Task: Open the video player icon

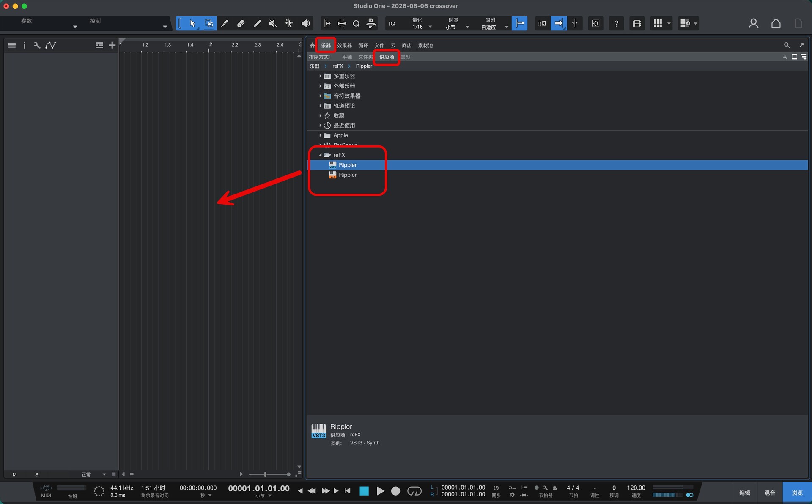Action: [637, 24]
